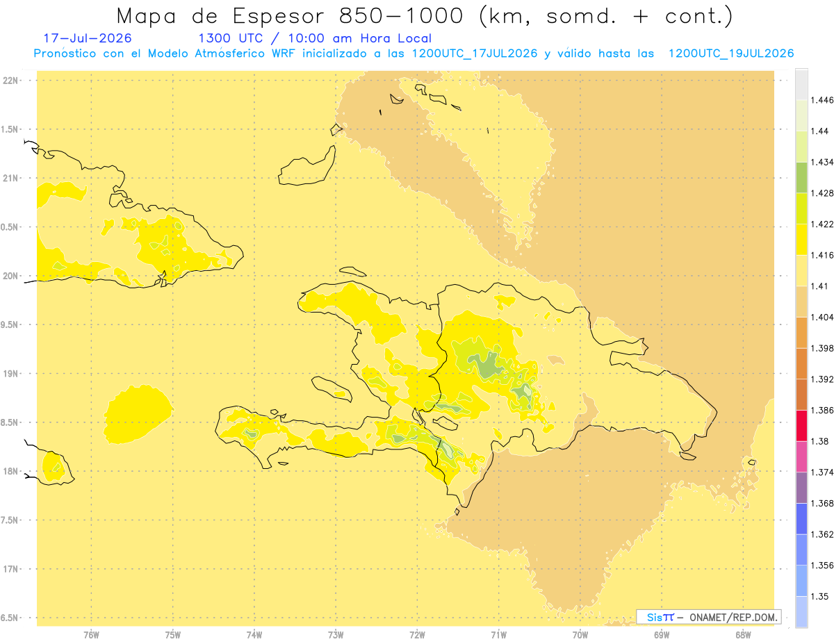Click the longitude label '72W'
Screen dimensions: 834x644
tap(417, 634)
